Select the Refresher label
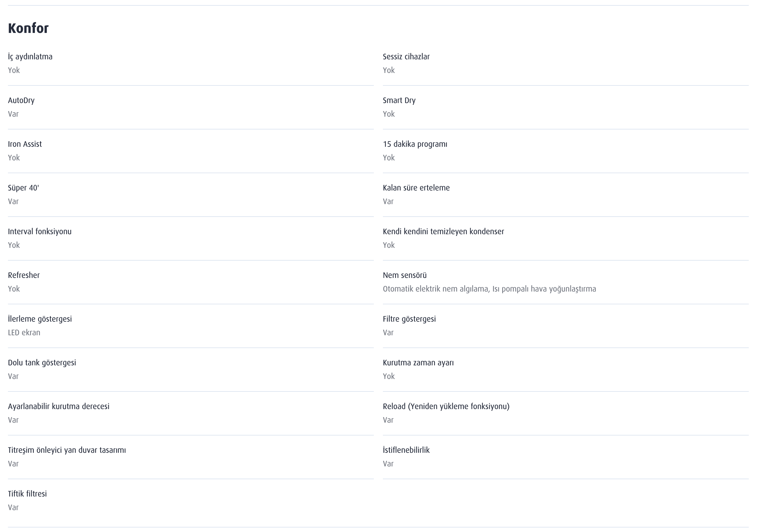This screenshot has width=759, height=532. [24, 275]
